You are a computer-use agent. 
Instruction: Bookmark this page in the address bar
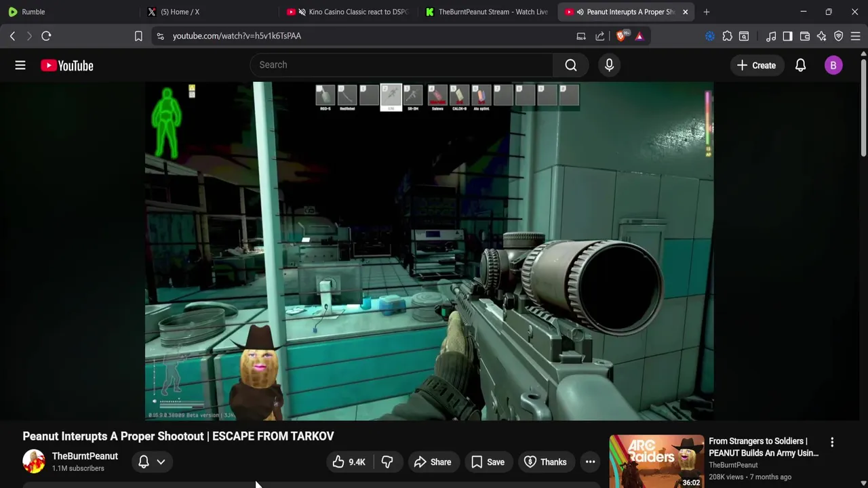(x=138, y=36)
